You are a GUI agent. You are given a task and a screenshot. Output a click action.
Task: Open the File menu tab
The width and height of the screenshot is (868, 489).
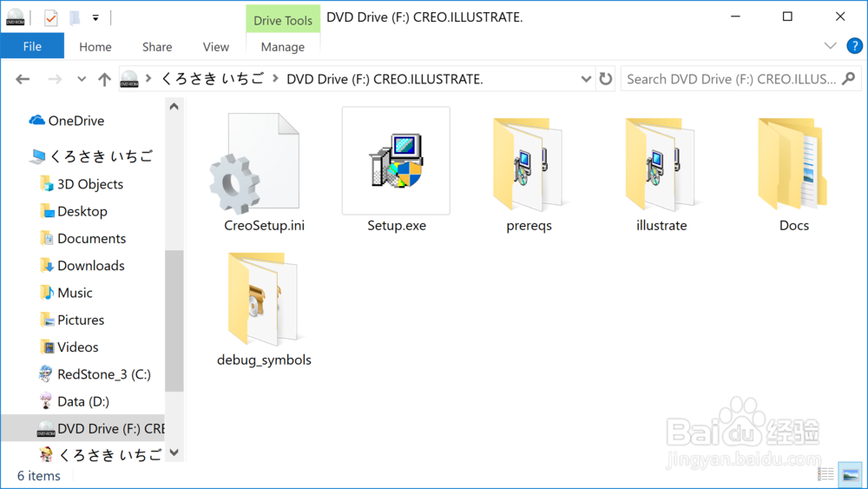coord(32,47)
